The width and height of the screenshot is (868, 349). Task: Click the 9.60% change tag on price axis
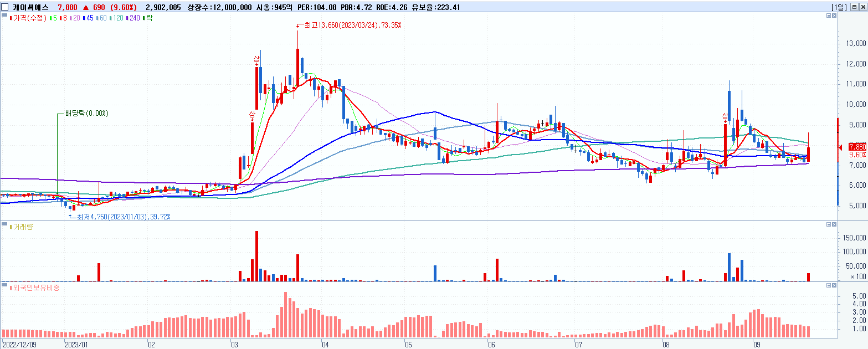coord(857,155)
